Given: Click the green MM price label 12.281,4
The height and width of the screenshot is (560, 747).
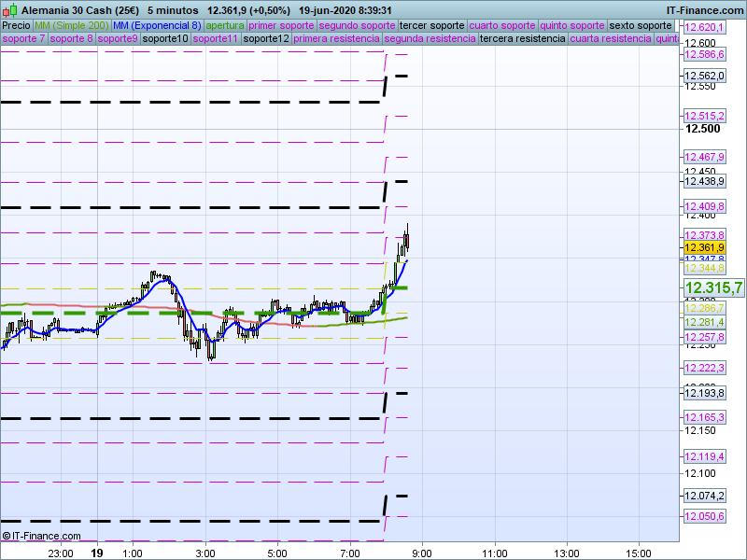Looking at the screenshot, I should tap(705, 322).
